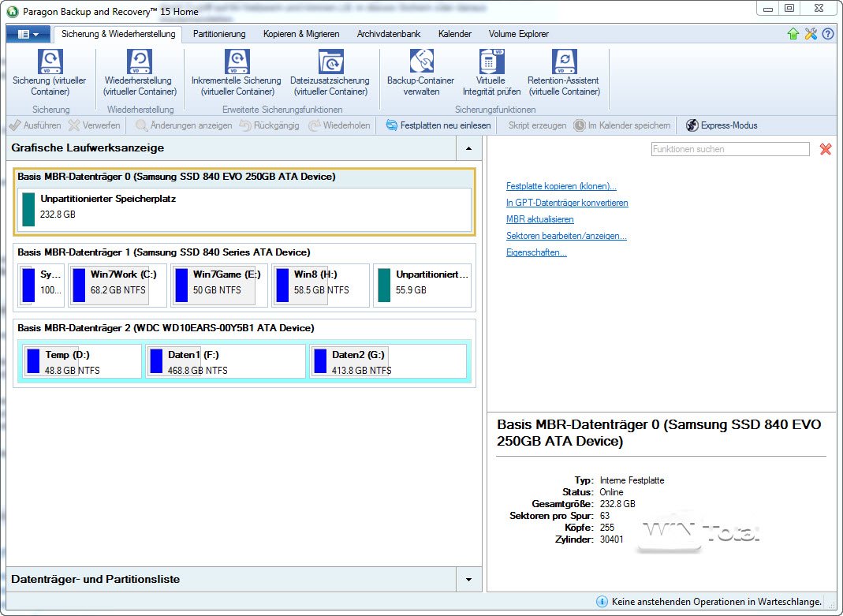Click the Festplatte kopieren (klonen) link
This screenshot has width=843, height=616.
click(x=561, y=186)
